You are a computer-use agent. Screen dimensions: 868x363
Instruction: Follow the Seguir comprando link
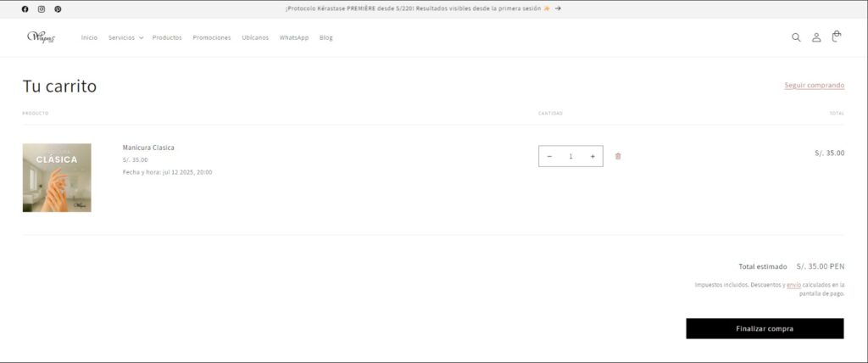click(x=814, y=85)
